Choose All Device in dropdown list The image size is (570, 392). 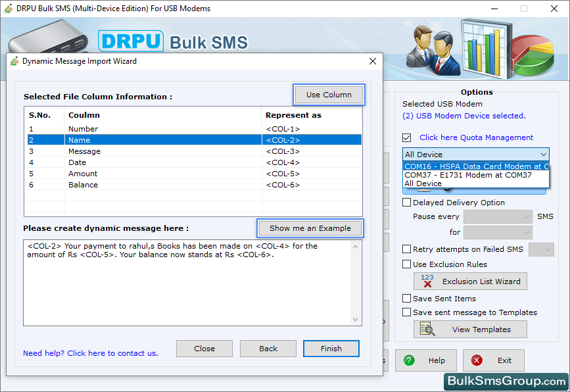pos(476,184)
